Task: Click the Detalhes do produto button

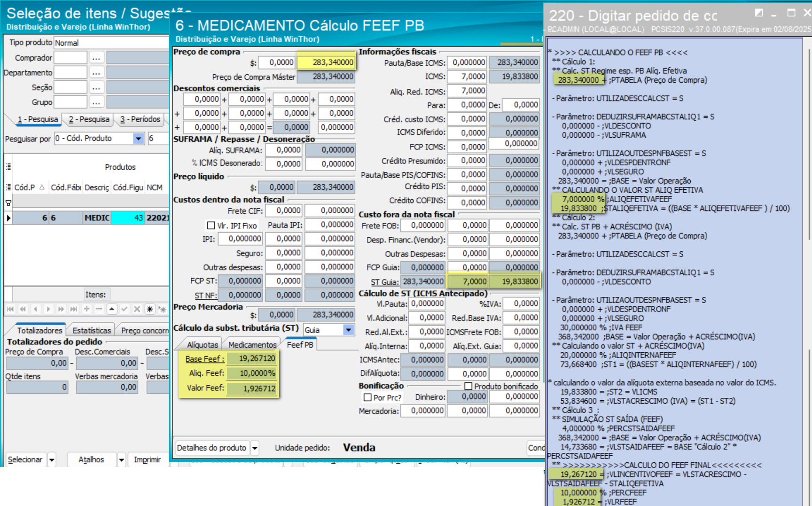Action: (211, 448)
